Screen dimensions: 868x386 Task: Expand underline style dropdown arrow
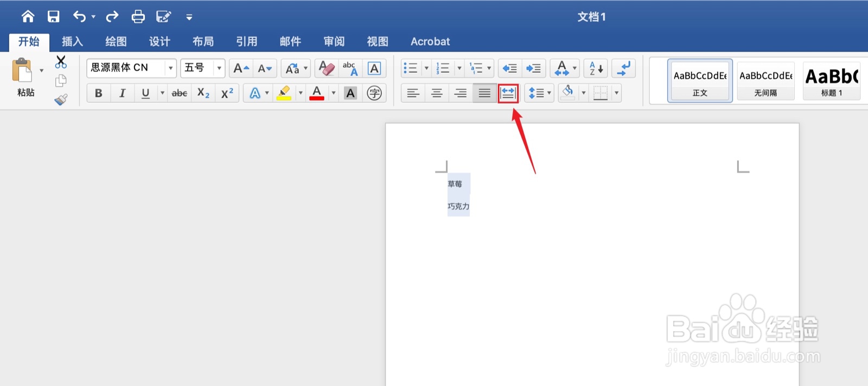[x=162, y=93]
